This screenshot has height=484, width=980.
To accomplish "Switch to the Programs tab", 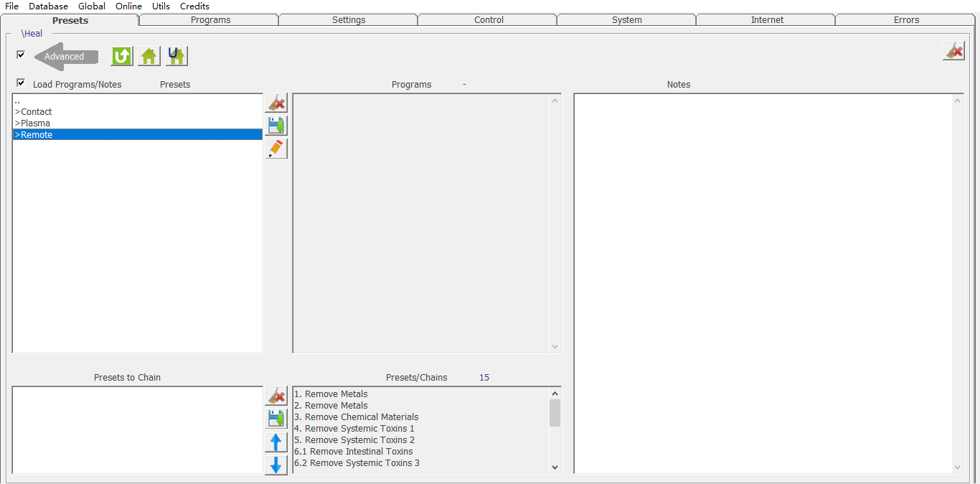I will [210, 20].
